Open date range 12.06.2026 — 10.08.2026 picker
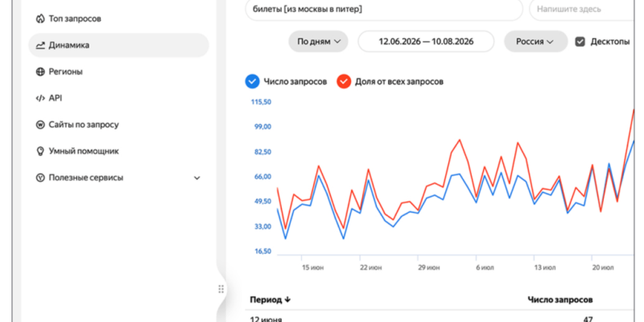This screenshot has height=322, width=644. pyautogui.click(x=426, y=42)
